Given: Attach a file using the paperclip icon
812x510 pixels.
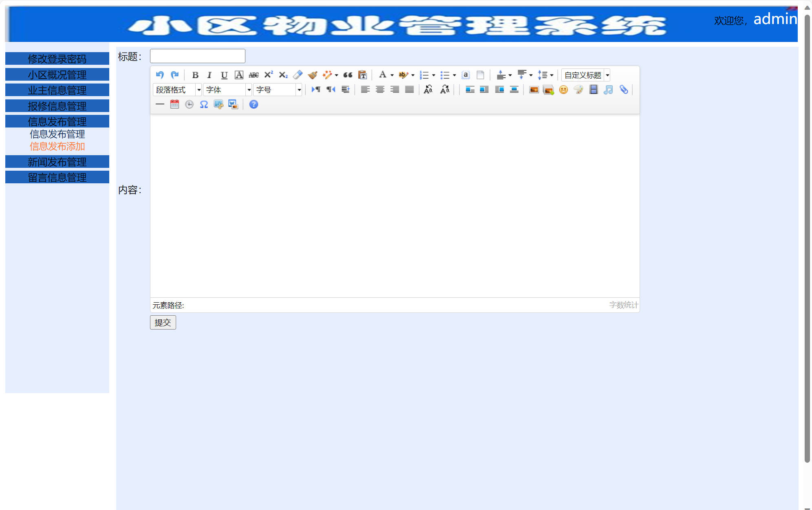Looking at the screenshot, I should (623, 90).
